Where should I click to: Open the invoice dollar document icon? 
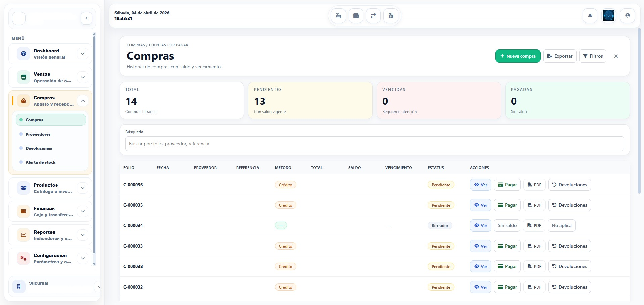391,16
